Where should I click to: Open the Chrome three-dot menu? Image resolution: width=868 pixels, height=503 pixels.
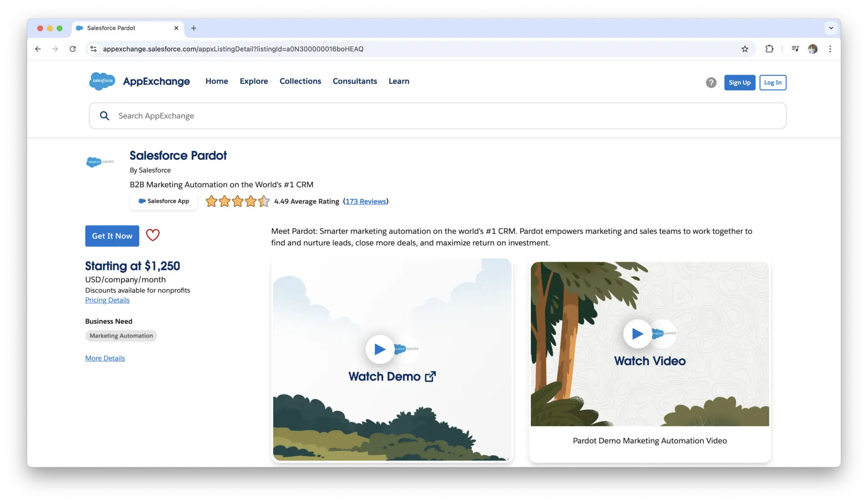coord(830,49)
